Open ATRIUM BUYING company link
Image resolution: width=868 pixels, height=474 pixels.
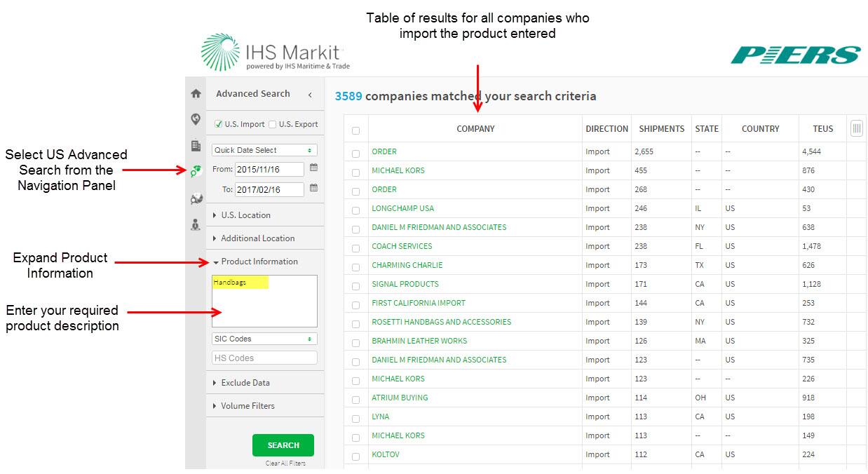(400, 398)
